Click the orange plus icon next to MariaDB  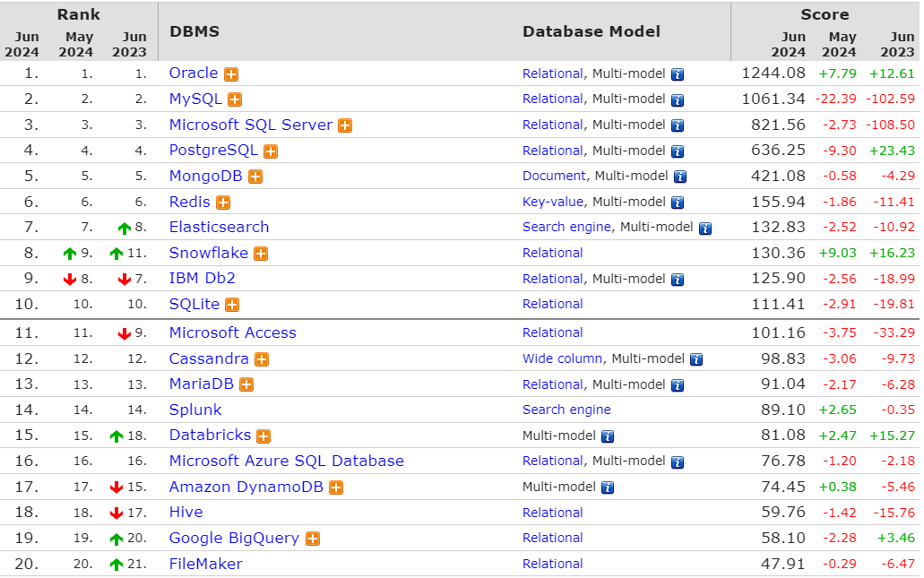[246, 384]
